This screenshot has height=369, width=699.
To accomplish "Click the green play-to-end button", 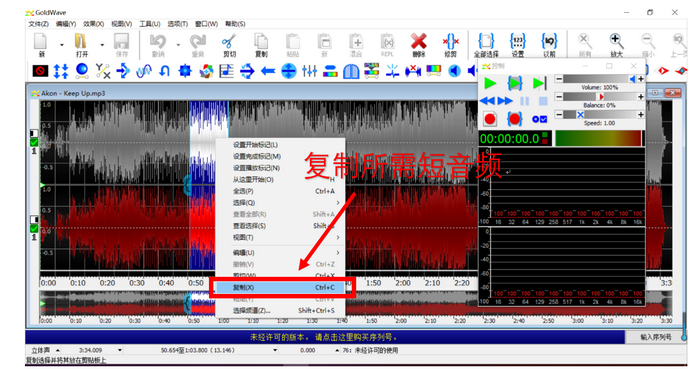I will pyautogui.click(x=539, y=83).
